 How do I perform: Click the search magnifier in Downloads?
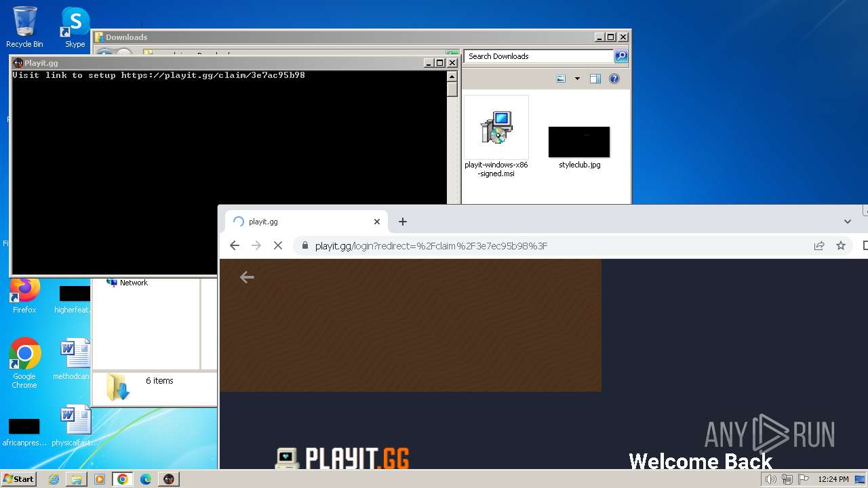[x=621, y=56]
